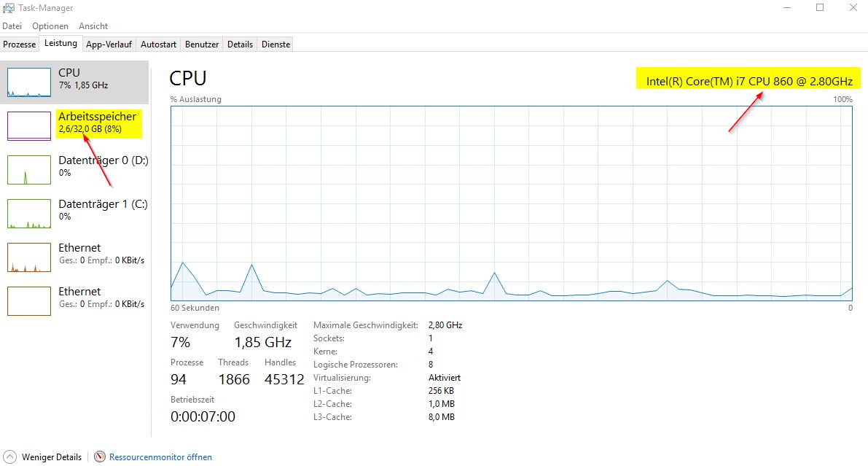
Task: Click the L3-Cache value 8,0 MB
Action: pyautogui.click(x=441, y=417)
